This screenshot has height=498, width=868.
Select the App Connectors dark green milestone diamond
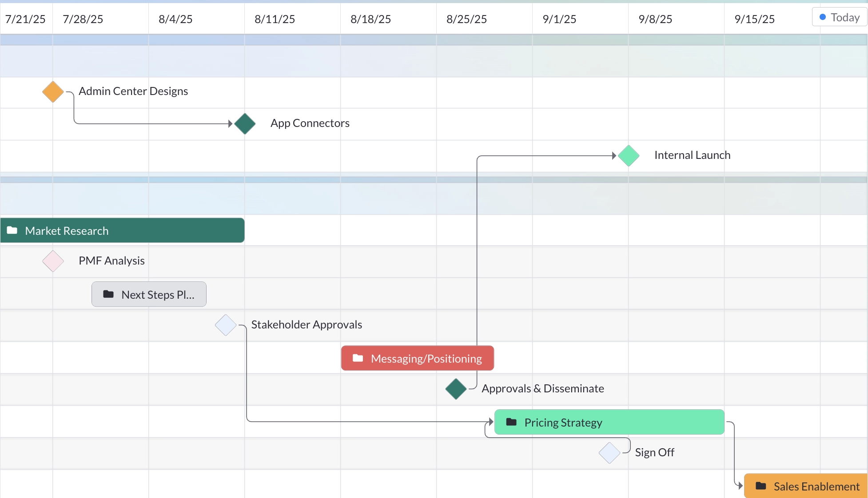(x=245, y=124)
